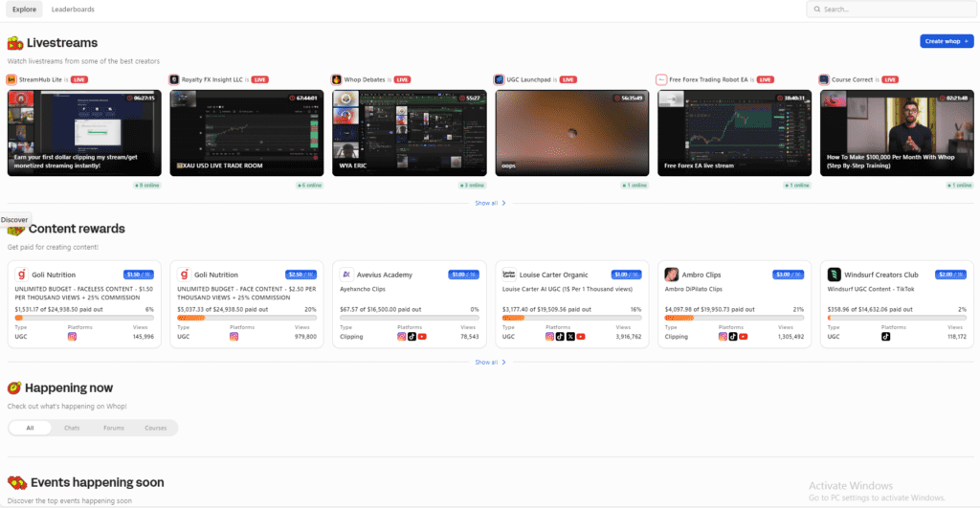The height and width of the screenshot is (508, 980).
Task: Expand Content rewards with Show all
Action: 490,363
